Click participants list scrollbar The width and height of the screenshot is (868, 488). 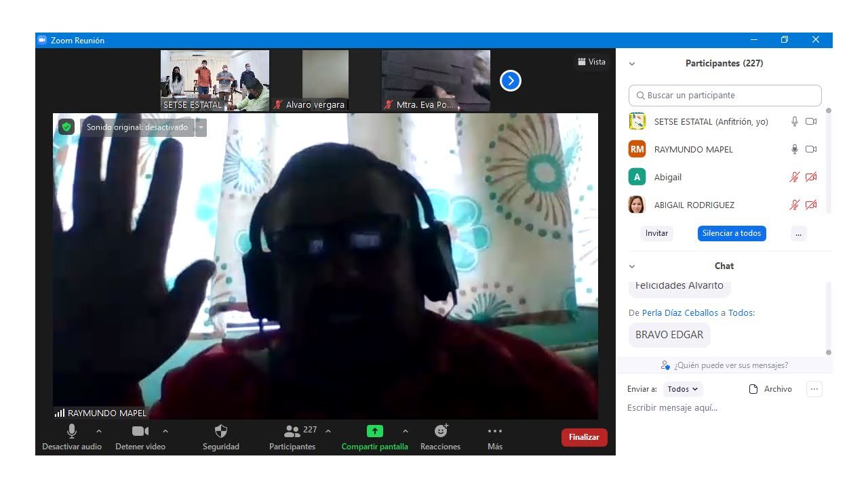tap(829, 161)
